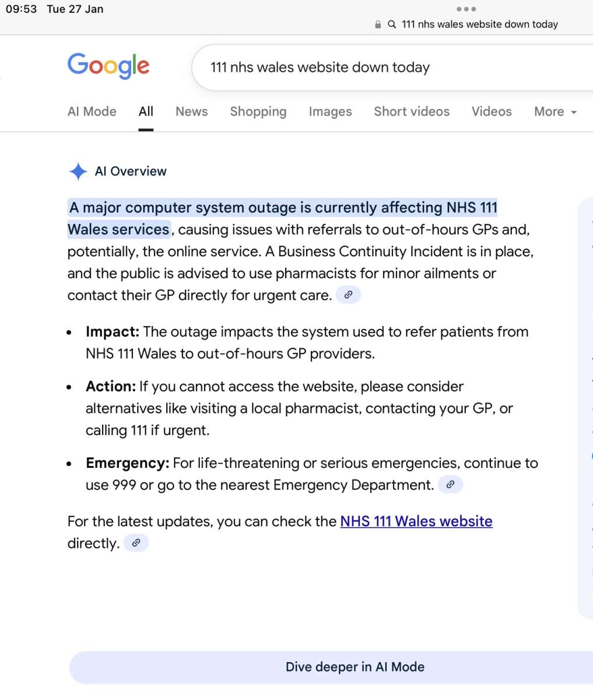Click the Google logo
The height and width of the screenshot is (700, 593).
tap(108, 66)
